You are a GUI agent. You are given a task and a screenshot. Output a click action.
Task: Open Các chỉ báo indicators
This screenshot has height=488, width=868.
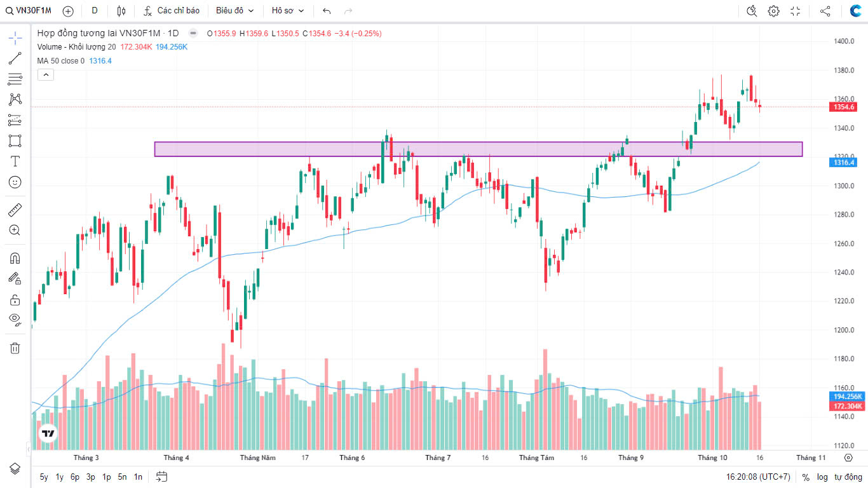pos(172,11)
